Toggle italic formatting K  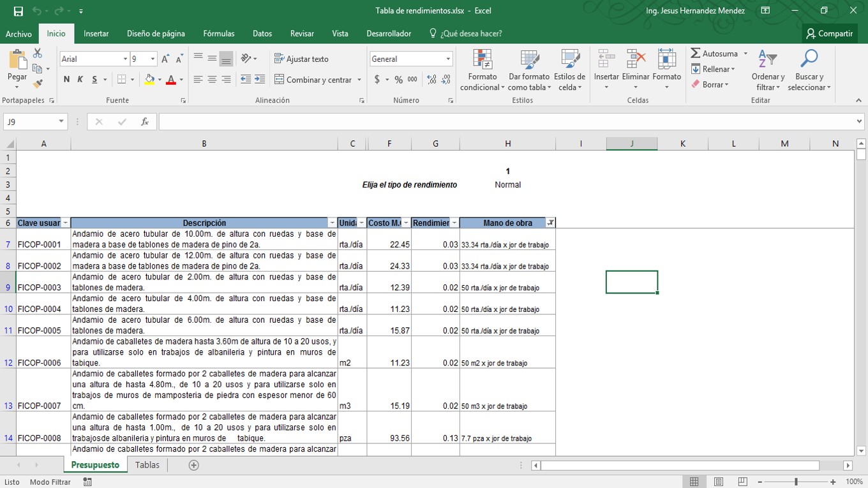point(80,80)
